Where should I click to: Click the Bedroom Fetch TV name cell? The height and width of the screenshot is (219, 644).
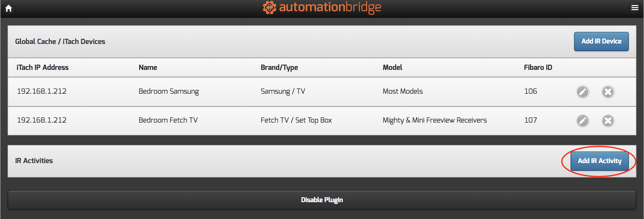(x=168, y=120)
